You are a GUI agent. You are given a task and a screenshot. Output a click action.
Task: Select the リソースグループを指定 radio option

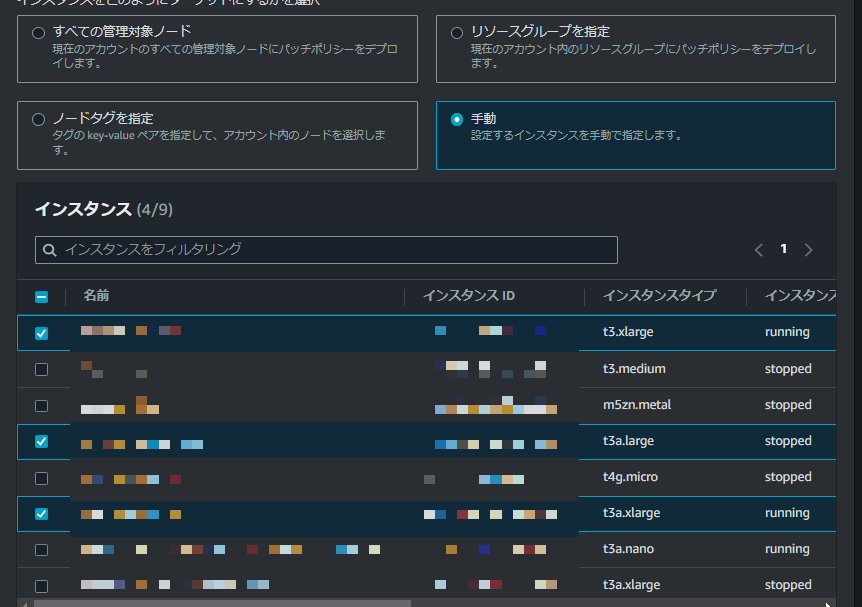(x=457, y=30)
